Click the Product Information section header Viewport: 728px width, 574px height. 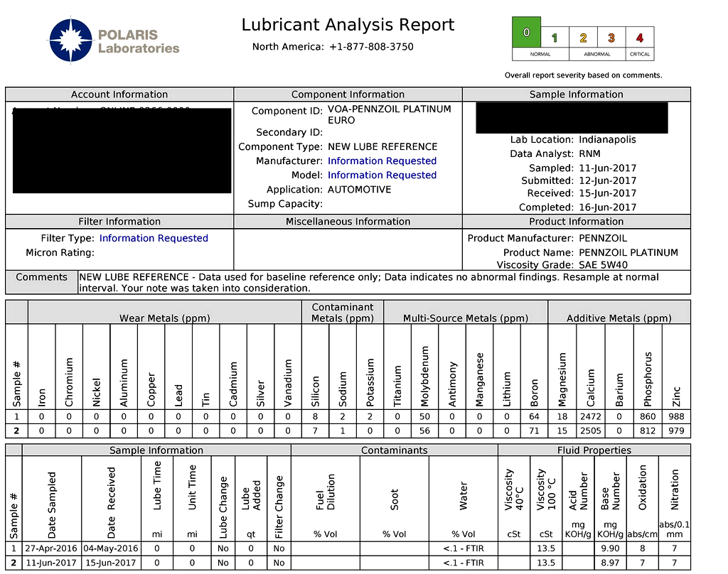point(576,222)
